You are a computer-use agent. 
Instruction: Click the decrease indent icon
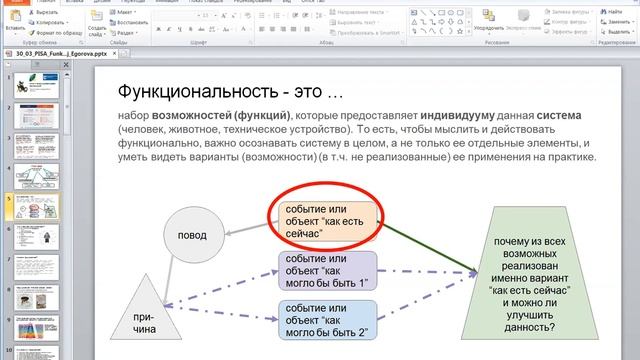click(x=295, y=16)
